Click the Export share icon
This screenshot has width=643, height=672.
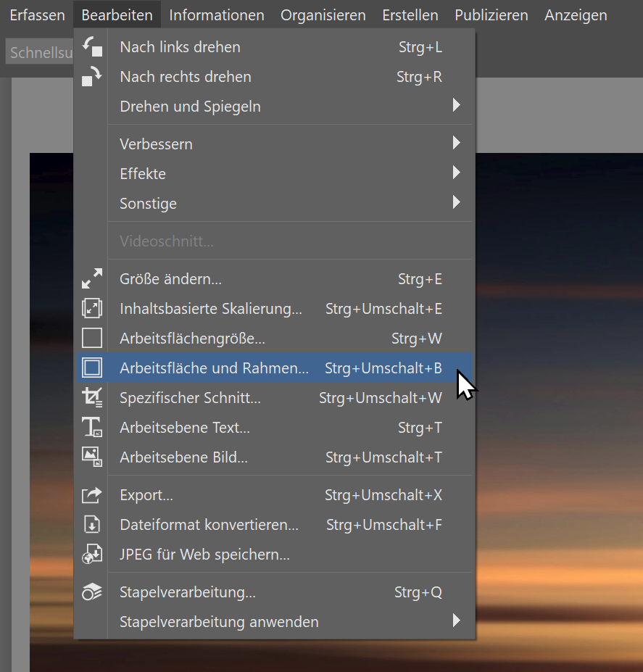[x=92, y=494]
